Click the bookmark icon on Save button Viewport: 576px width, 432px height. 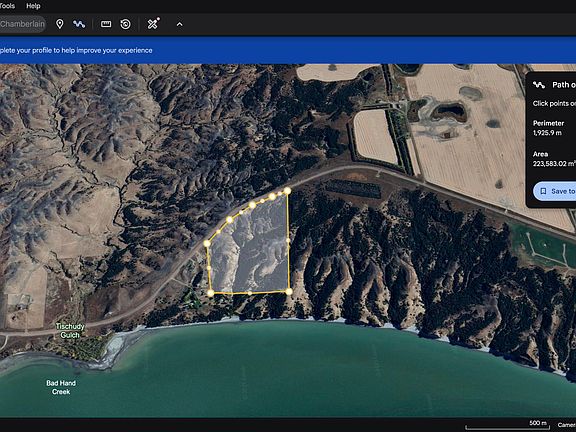(543, 191)
